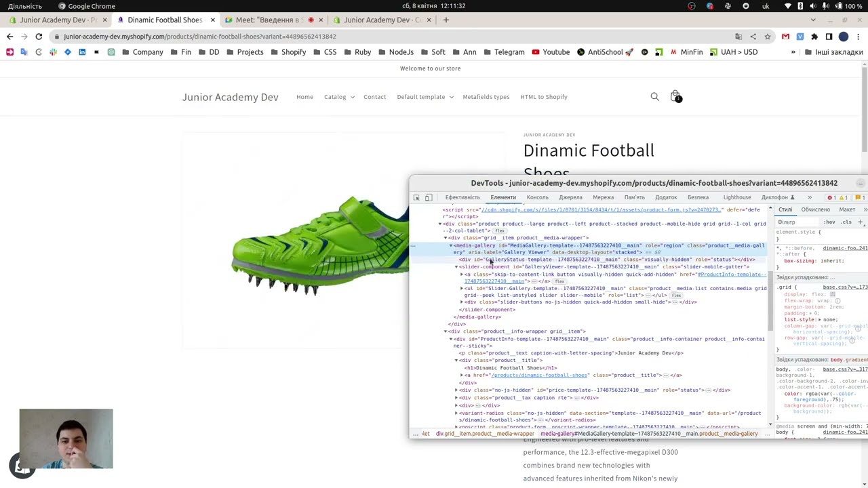Open the Lighthouse DevTools tab
Image resolution: width=868 pixels, height=488 pixels.
tap(736, 197)
